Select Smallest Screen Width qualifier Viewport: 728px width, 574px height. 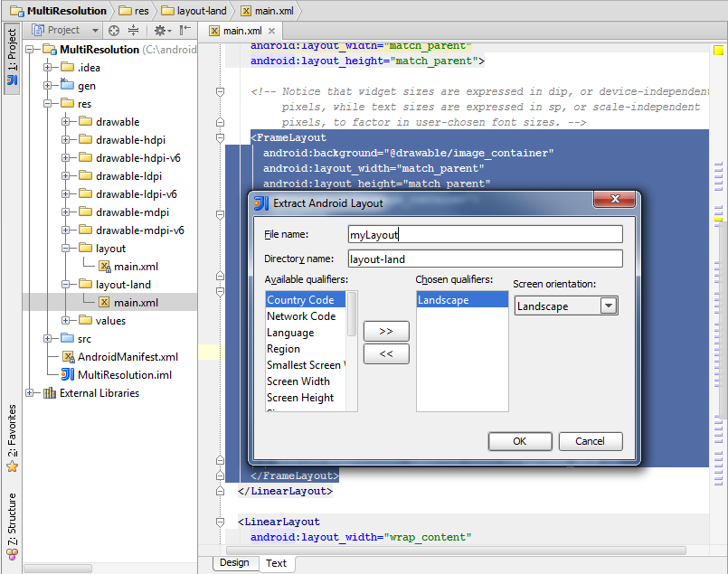click(x=305, y=365)
